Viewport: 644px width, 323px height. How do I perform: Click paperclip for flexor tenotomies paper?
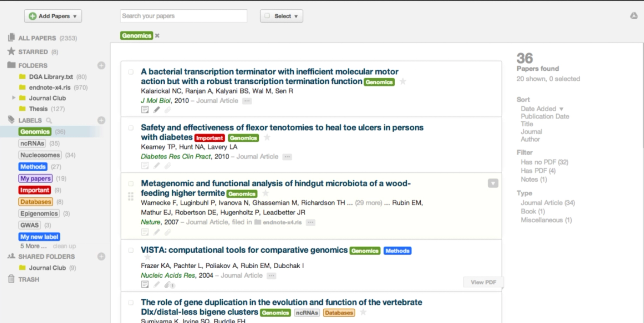tap(167, 165)
